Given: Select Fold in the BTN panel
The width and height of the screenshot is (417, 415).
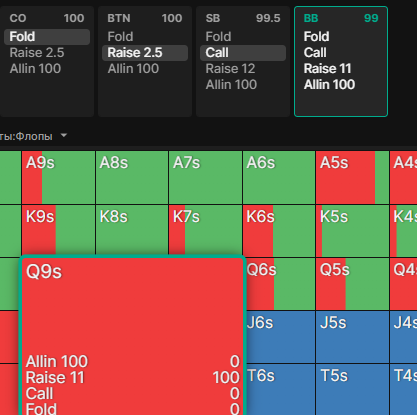Looking at the screenshot, I should 120,37.
